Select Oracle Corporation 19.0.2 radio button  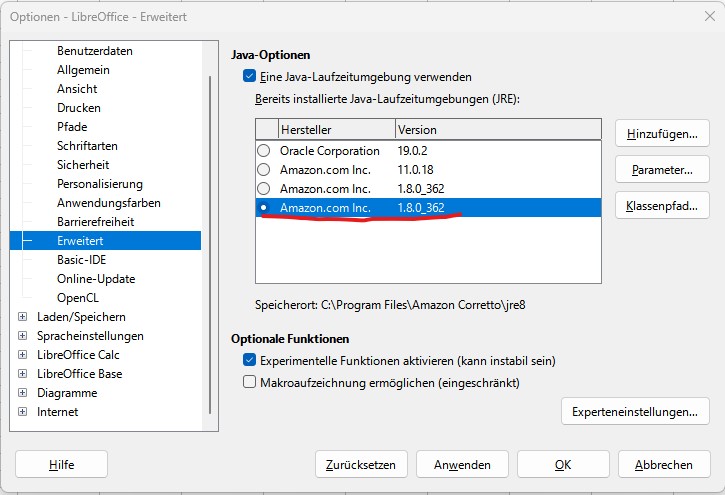point(264,151)
